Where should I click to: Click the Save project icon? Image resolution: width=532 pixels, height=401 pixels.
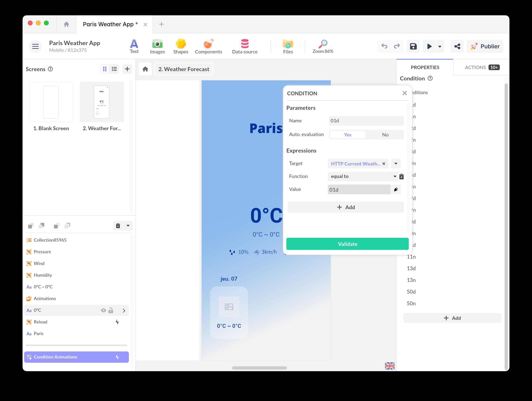(x=413, y=46)
